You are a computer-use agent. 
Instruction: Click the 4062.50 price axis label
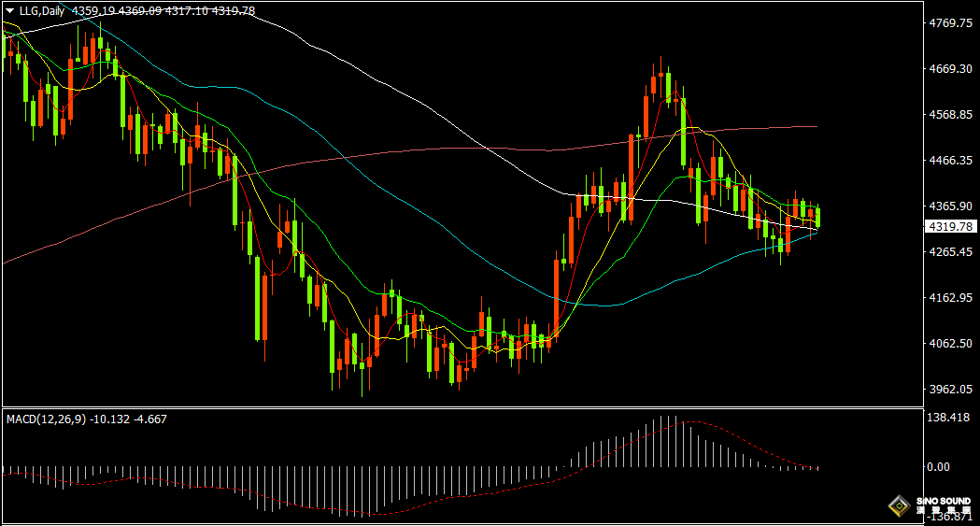[x=951, y=344]
